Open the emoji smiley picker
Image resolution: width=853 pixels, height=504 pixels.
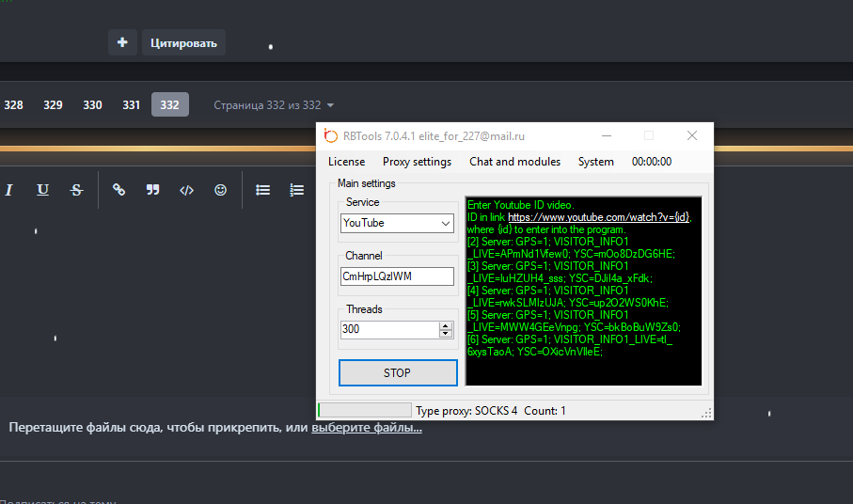coord(220,190)
